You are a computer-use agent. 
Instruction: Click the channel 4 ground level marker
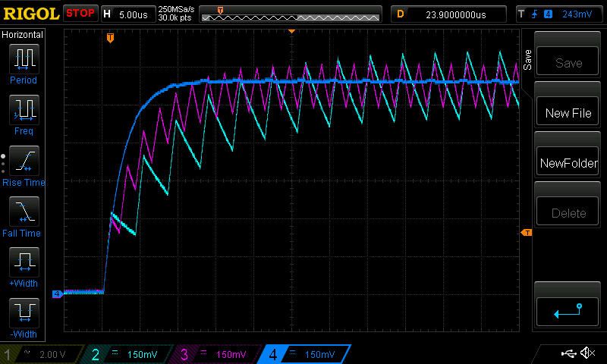click(x=57, y=294)
